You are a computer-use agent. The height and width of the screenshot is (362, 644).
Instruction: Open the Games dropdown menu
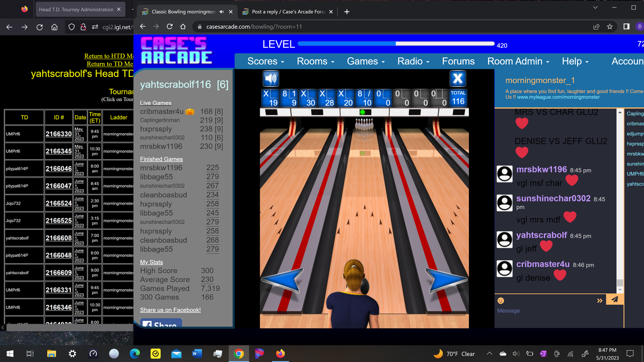click(366, 61)
